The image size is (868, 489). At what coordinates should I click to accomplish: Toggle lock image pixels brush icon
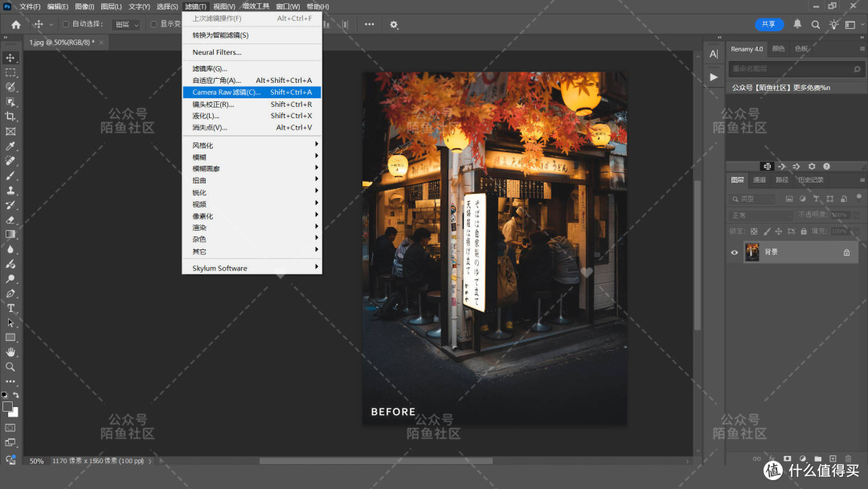(x=767, y=232)
